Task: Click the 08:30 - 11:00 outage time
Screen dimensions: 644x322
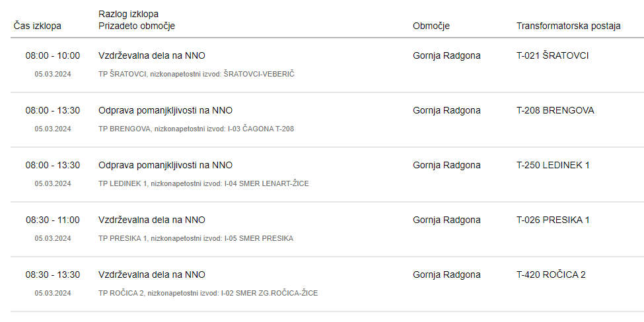Action: tap(53, 220)
